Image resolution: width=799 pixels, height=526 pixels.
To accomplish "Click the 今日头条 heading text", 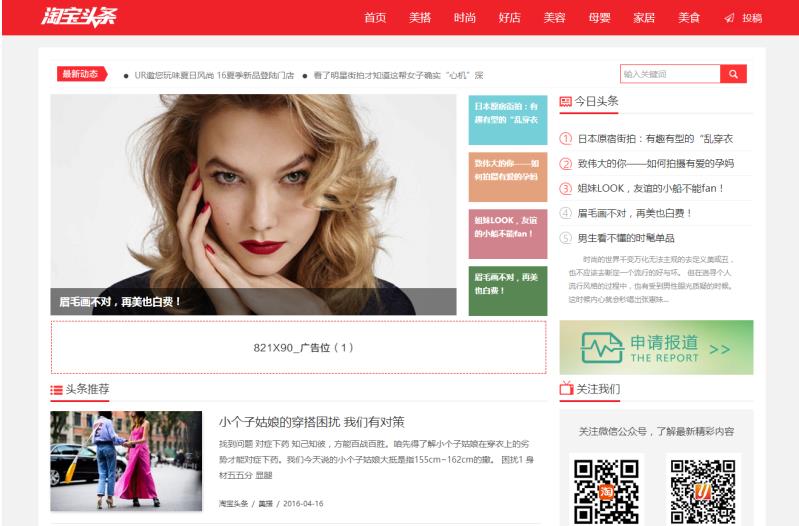I will (597, 101).
